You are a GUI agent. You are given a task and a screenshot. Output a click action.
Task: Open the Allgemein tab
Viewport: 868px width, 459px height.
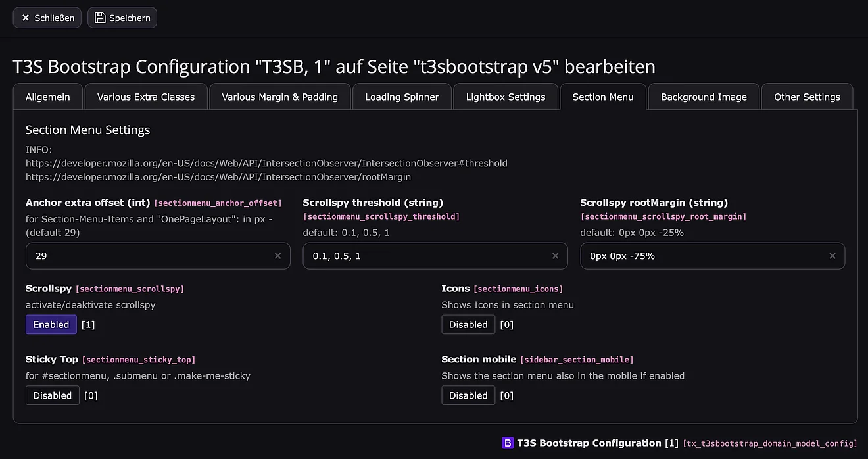(47, 97)
